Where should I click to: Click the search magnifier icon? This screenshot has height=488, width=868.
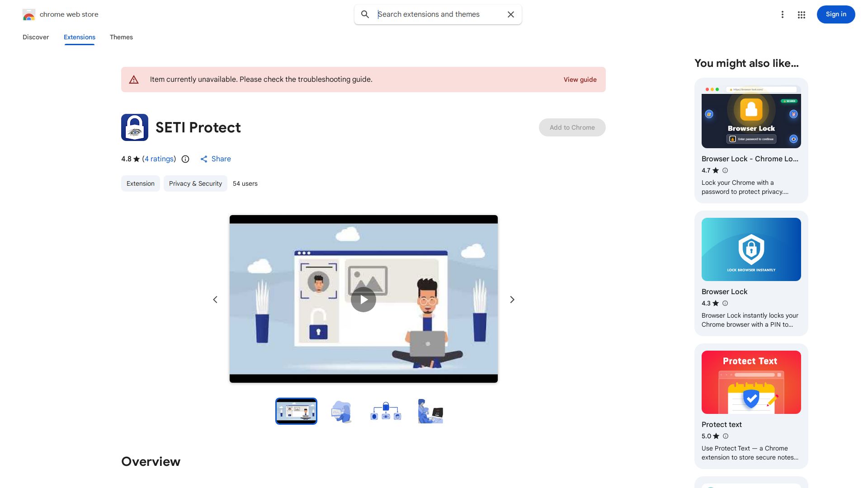tap(365, 14)
